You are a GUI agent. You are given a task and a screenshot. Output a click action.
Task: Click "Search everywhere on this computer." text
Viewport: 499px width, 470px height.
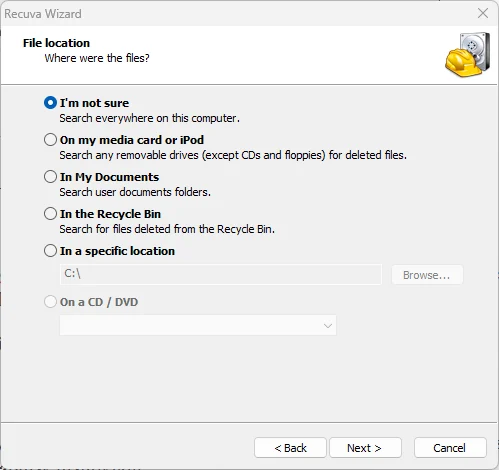[x=150, y=118]
